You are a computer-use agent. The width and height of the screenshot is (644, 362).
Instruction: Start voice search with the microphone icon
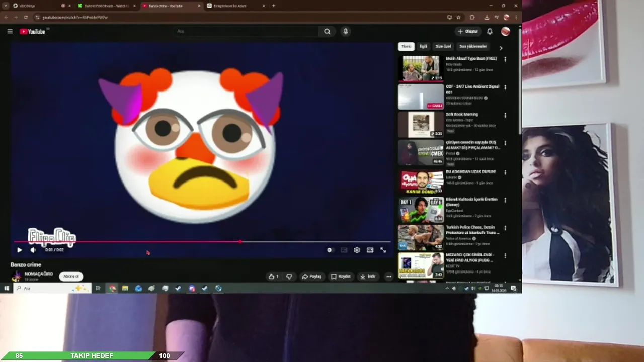[x=345, y=31]
